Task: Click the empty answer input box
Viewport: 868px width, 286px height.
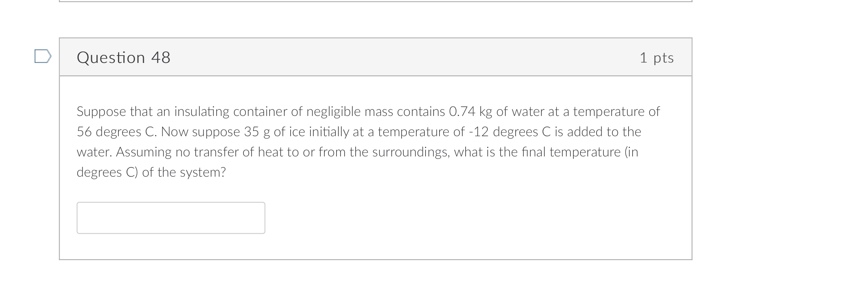Action: [171, 217]
